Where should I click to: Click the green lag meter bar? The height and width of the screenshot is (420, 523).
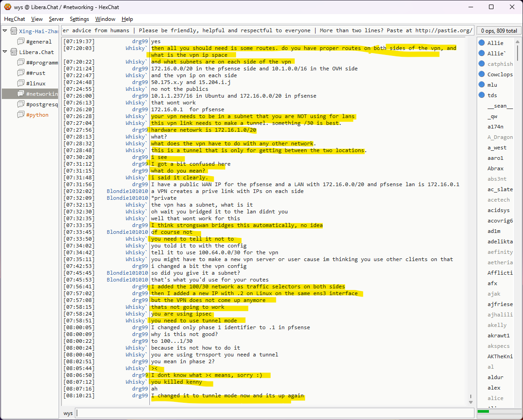pyautogui.click(x=483, y=411)
